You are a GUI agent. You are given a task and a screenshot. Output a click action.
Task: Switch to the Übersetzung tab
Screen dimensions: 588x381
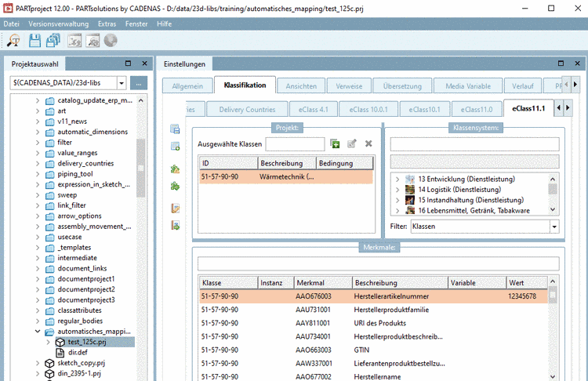click(x=402, y=86)
